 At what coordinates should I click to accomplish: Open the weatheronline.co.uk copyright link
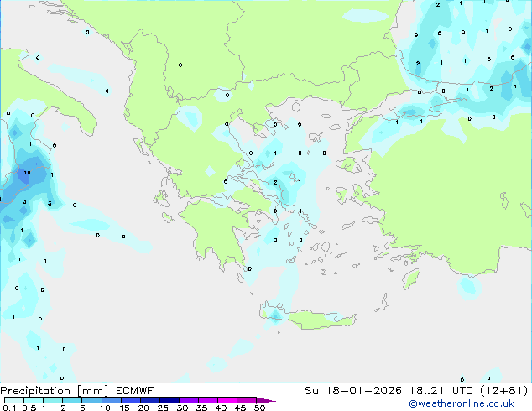462,403
